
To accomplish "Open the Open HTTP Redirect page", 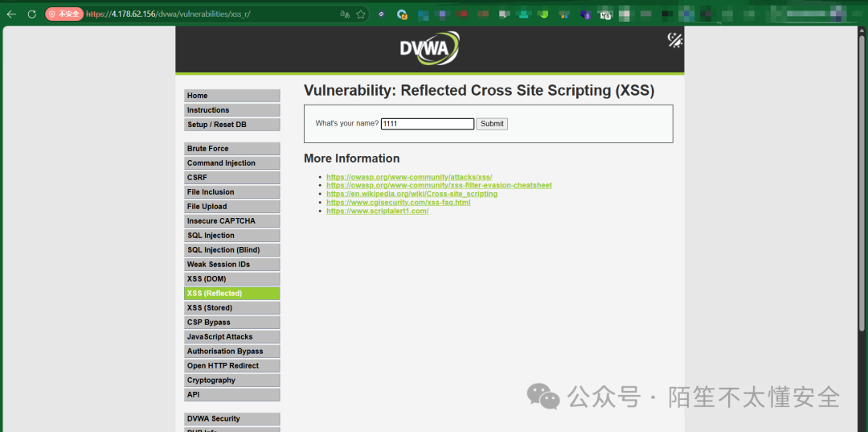I will [232, 365].
